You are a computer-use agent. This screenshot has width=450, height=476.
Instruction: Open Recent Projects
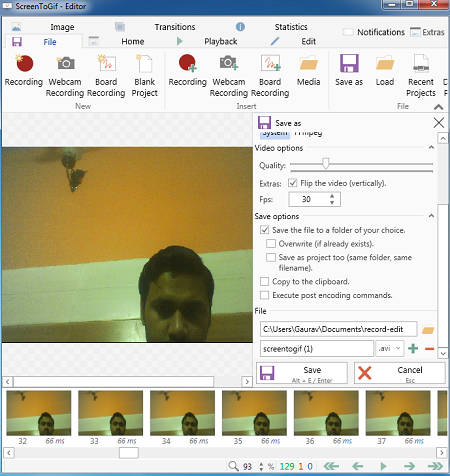(421, 76)
